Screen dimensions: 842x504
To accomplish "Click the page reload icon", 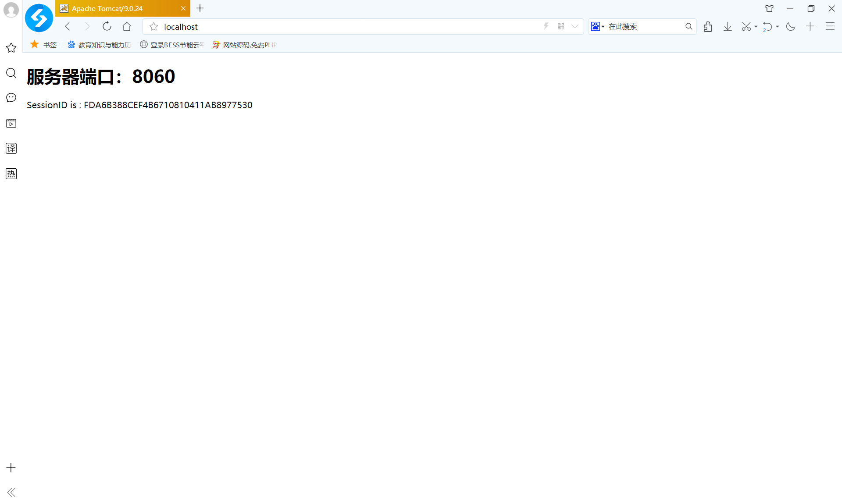I will tap(107, 26).
